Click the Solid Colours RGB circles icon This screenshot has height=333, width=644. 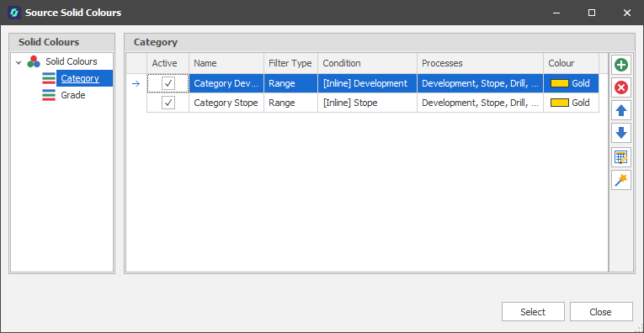34,62
